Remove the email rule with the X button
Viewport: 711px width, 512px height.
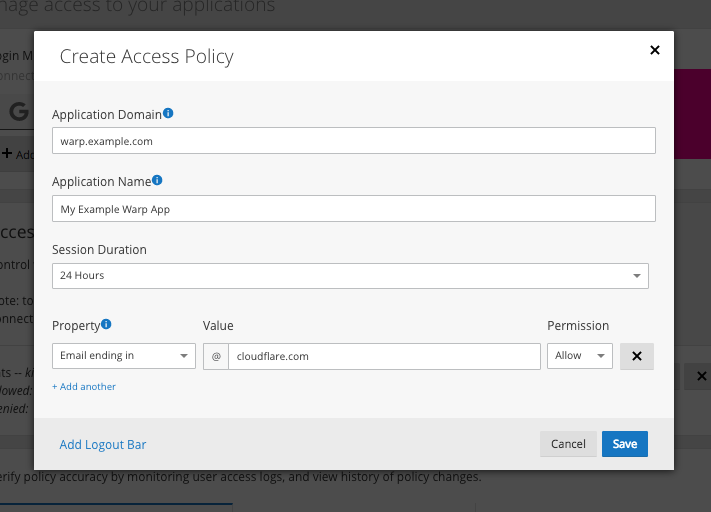point(637,356)
